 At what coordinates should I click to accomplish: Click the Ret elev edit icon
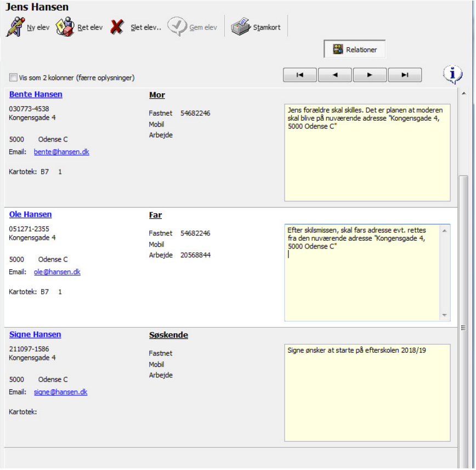pyautogui.click(x=65, y=27)
